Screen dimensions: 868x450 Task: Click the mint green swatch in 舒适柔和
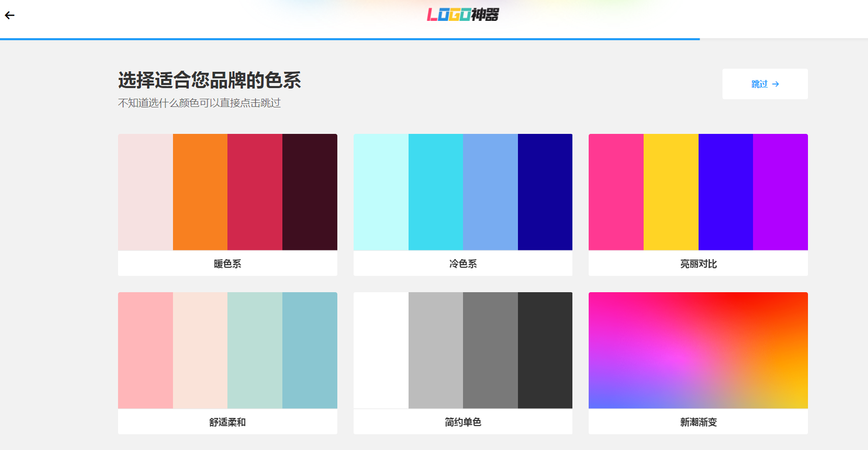pos(255,350)
